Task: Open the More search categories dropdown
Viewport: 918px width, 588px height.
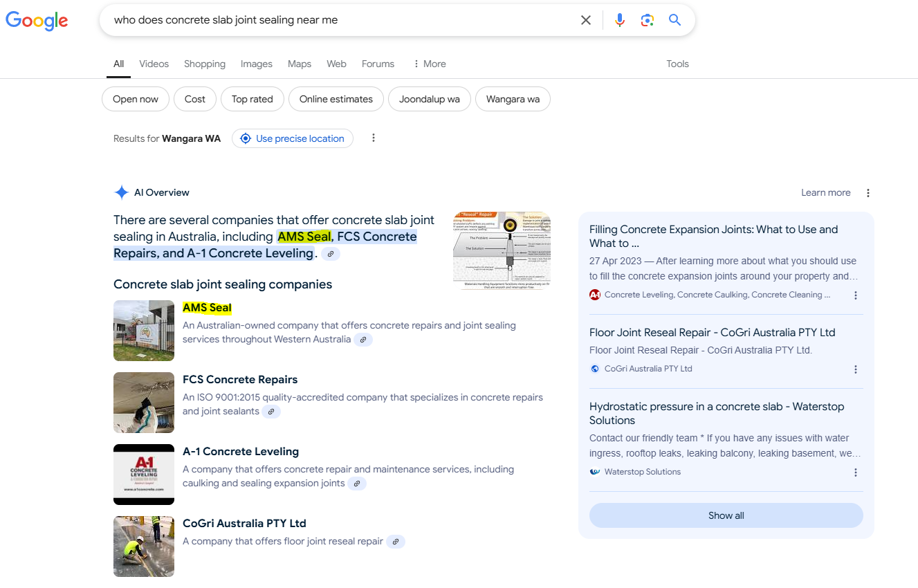Action: 429,64
